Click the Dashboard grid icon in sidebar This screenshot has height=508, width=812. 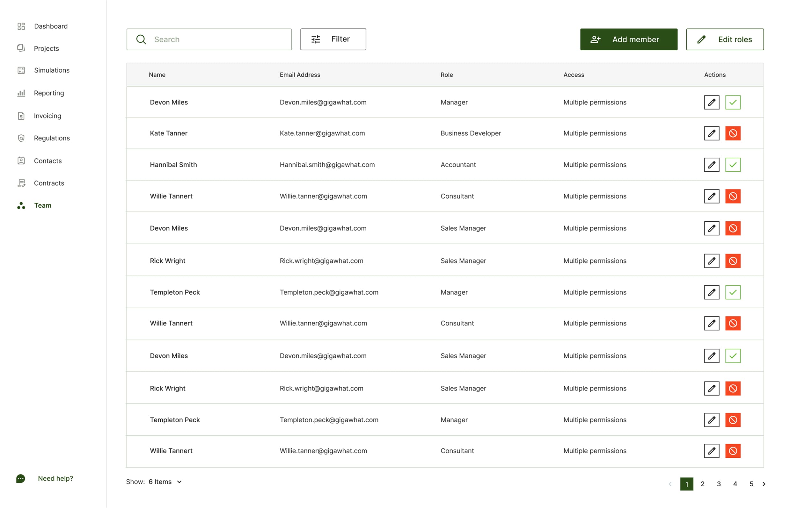(x=21, y=26)
